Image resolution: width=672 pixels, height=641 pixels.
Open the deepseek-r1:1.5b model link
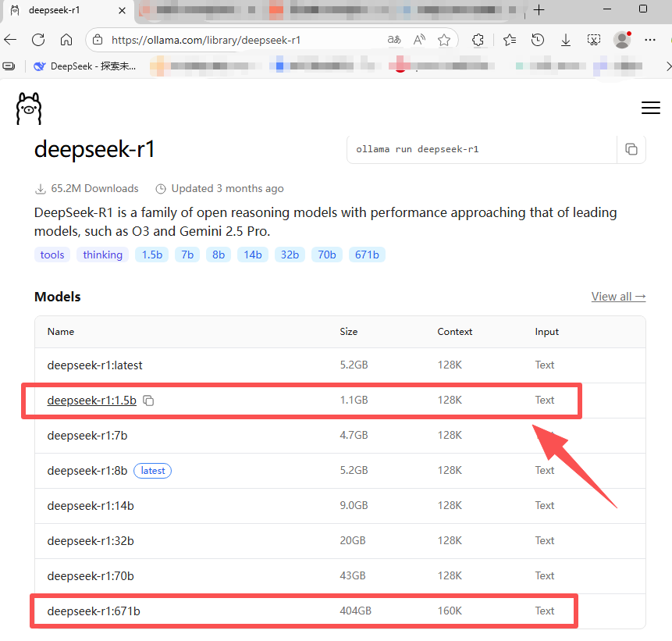pyautogui.click(x=92, y=401)
